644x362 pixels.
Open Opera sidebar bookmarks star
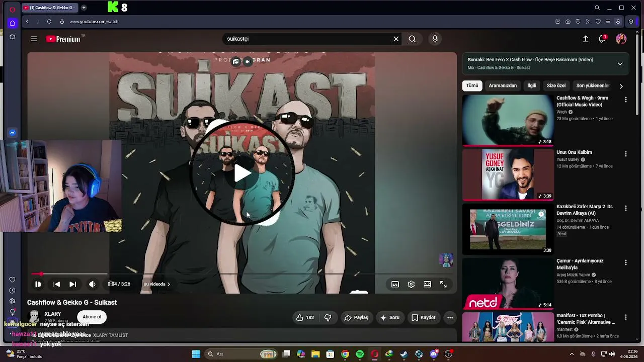click(x=13, y=37)
